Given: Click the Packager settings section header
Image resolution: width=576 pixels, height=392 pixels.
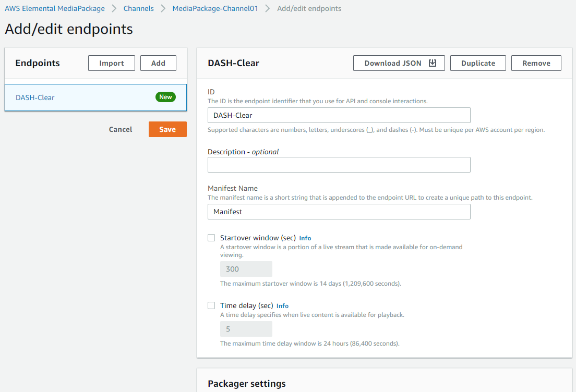Looking at the screenshot, I should pos(247,383).
